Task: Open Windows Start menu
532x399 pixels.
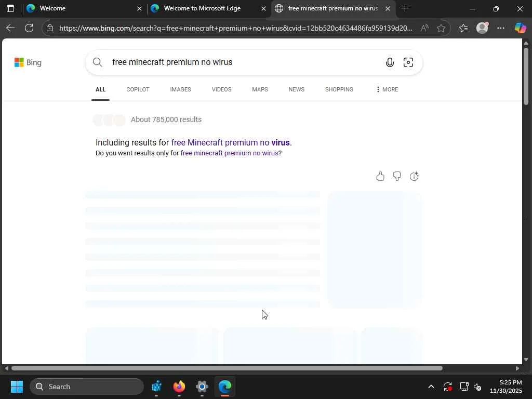Action: tap(17, 387)
